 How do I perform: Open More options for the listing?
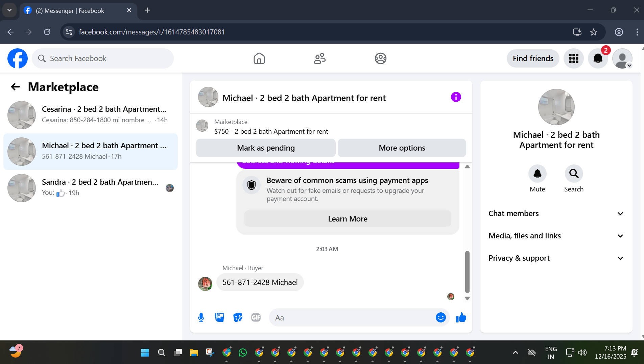402,148
